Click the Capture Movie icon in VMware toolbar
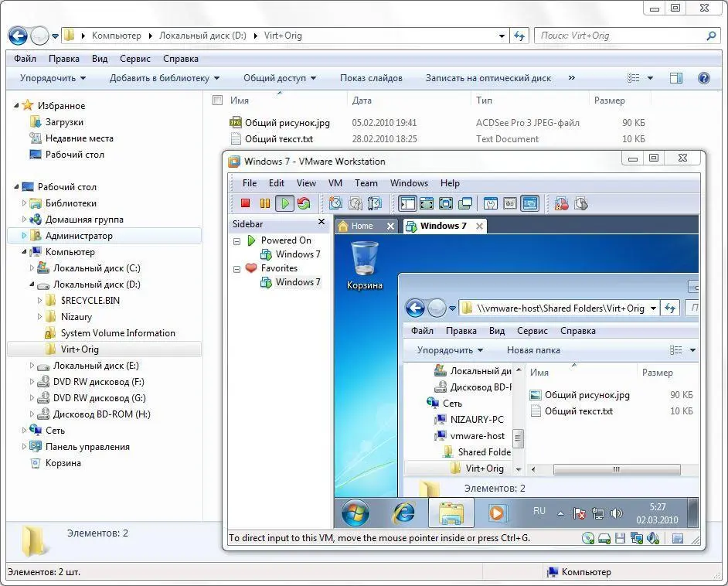Screen dimensions: 728x586 (x=562, y=203)
